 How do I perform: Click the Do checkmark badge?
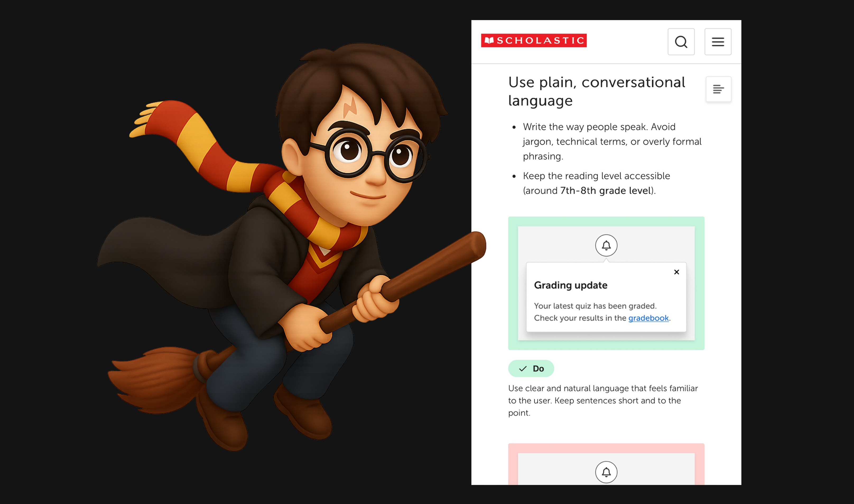coord(531,368)
